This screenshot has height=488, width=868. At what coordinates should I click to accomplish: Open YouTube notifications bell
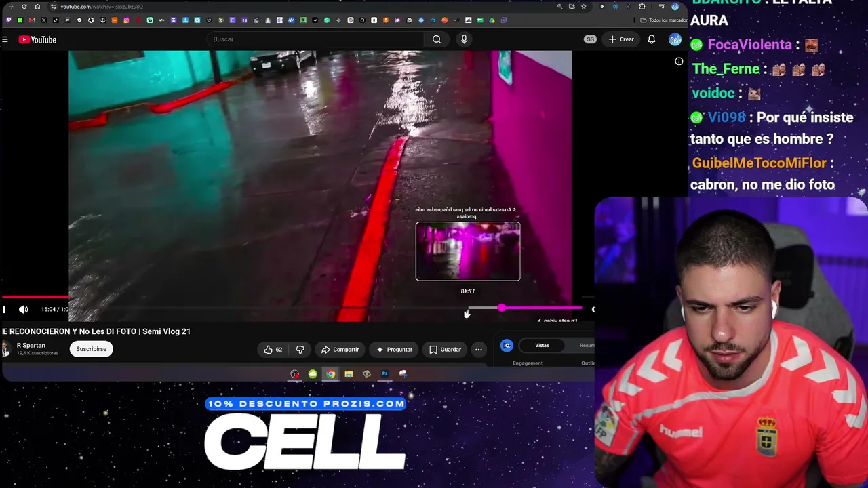(x=651, y=39)
